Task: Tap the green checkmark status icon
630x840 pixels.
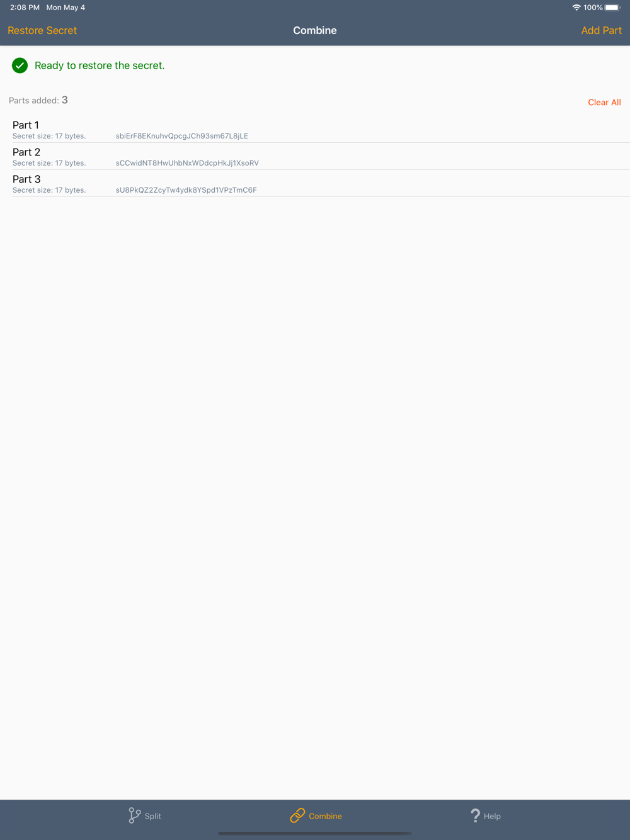Action: pos(20,65)
